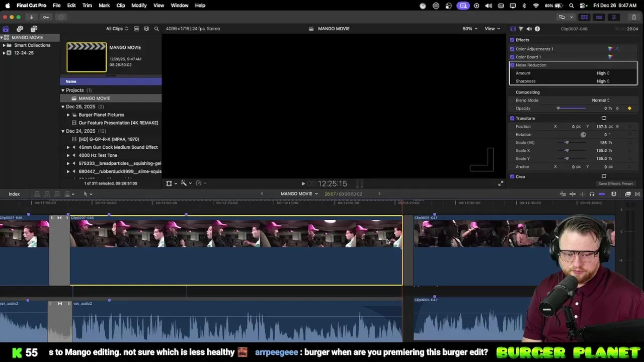
Task: Open the File menu
Action: [56, 6]
